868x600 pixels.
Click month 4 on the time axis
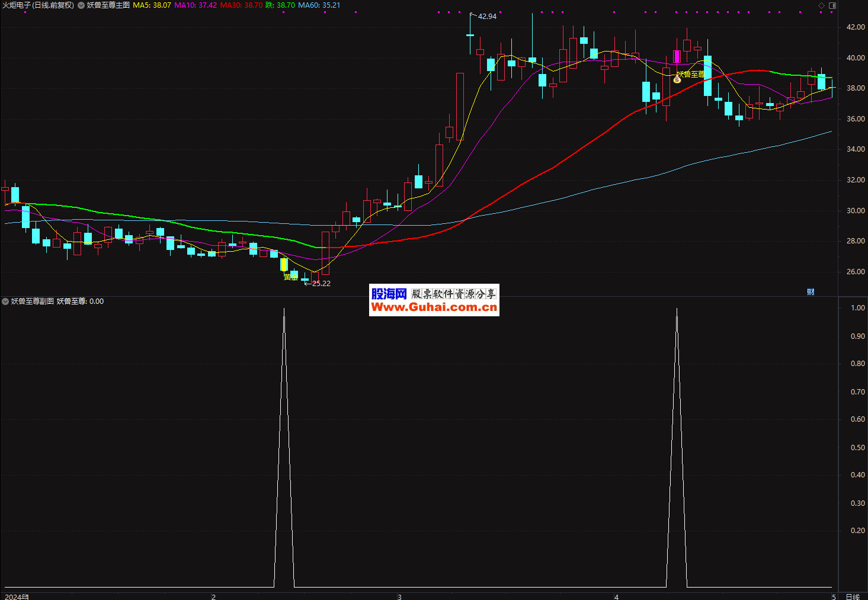point(616,596)
